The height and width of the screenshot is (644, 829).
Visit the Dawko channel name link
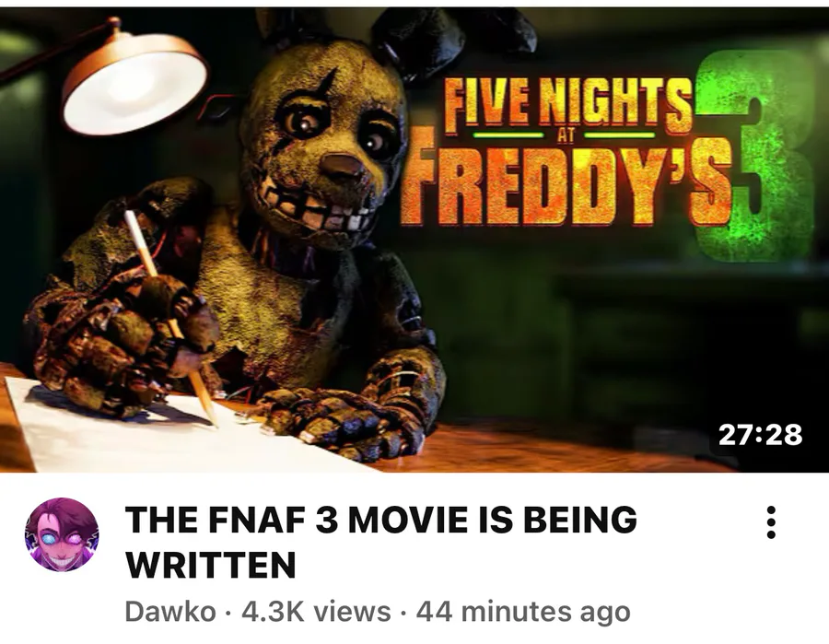point(170,612)
